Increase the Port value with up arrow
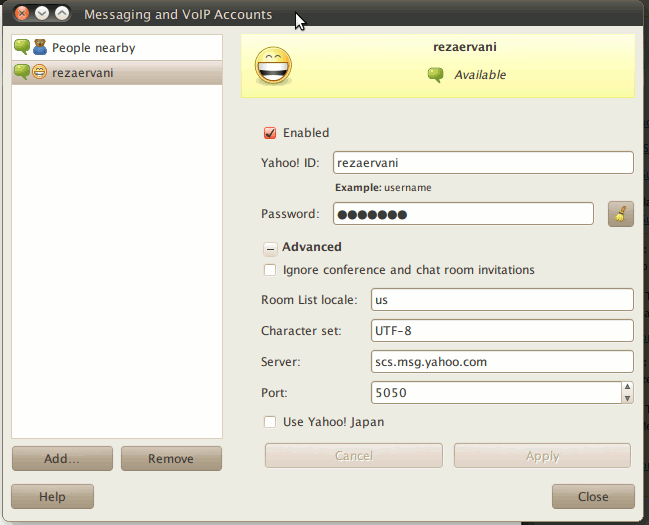 click(627, 387)
